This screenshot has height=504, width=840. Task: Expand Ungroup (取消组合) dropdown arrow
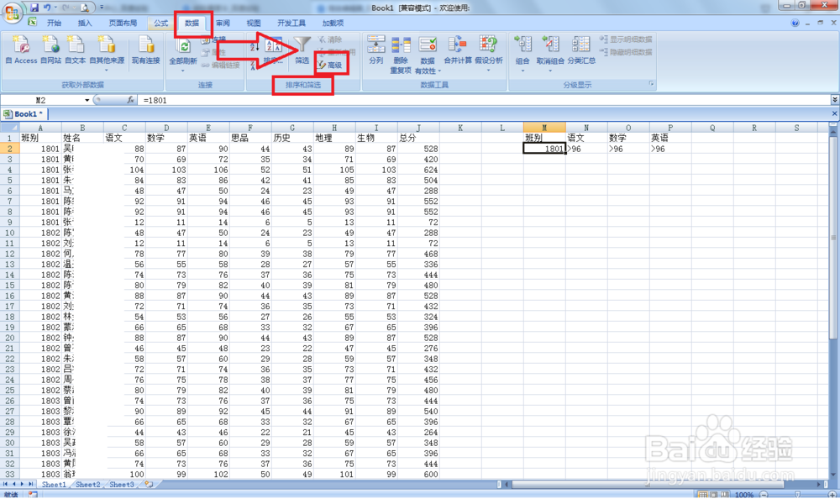(x=550, y=71)
